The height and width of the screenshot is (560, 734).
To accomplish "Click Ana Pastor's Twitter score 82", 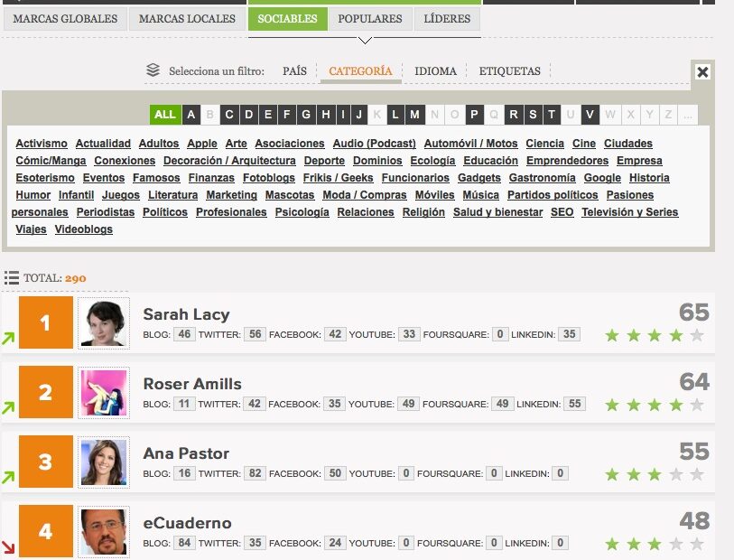I will (x=256, y=473).
